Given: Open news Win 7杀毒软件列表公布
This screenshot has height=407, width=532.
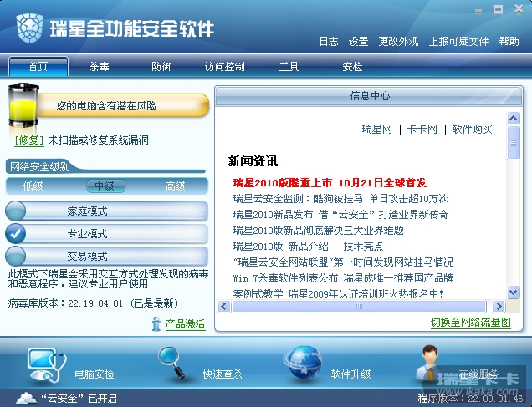Looking at the screenshot, I should [x=343, y=278].
